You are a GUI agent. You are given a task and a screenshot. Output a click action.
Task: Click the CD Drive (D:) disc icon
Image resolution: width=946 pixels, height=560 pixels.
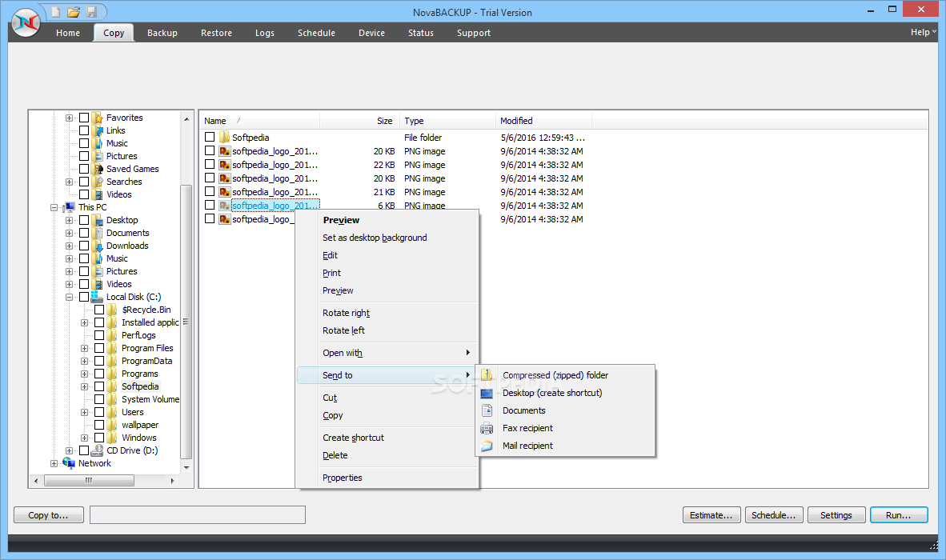[x=97, y=450]
